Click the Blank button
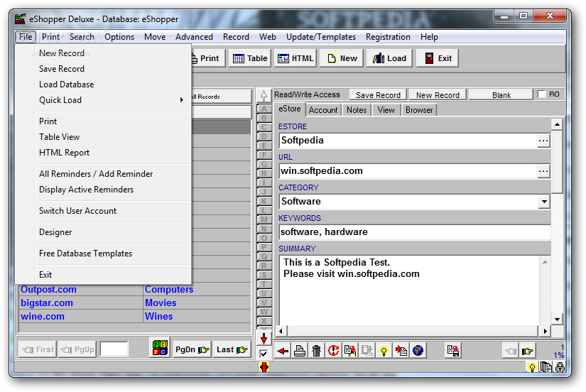The height and width of the screenshot is (392, 586). [x=501, y=95]
